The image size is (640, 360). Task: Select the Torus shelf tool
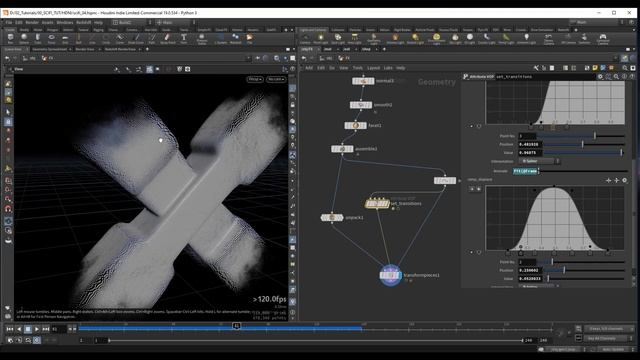pyautogui.click(x=51, y=39)
